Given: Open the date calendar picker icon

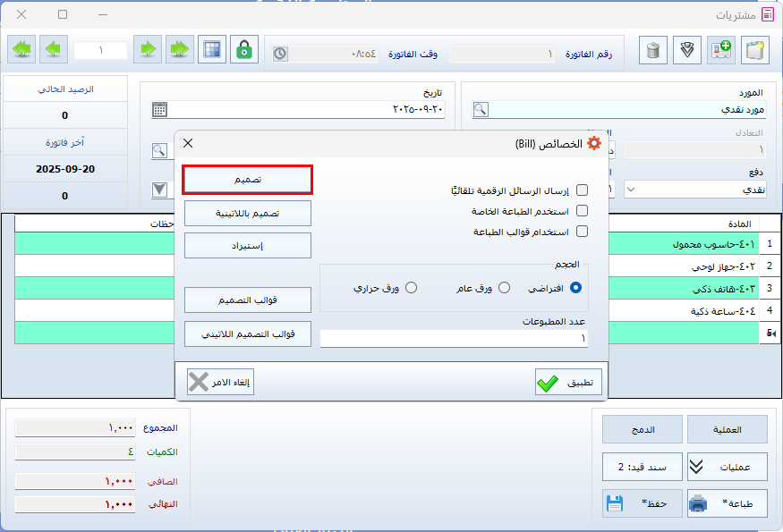Looking at the screenshot, I should [159, 109].
